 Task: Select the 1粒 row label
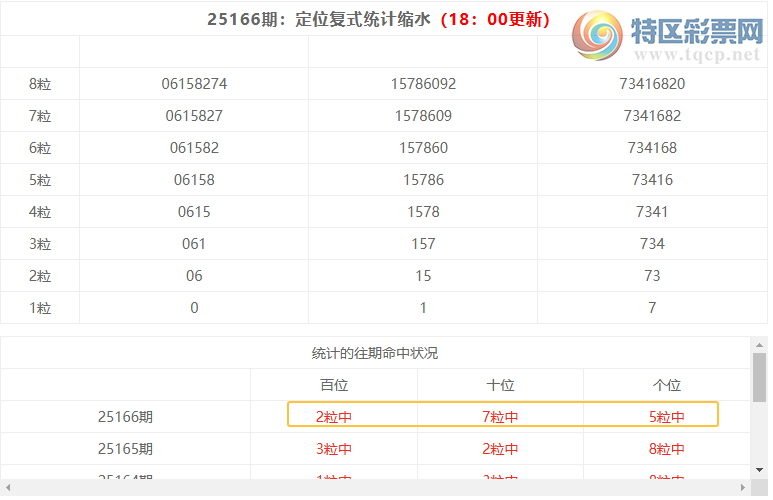[x=40, y=308]
